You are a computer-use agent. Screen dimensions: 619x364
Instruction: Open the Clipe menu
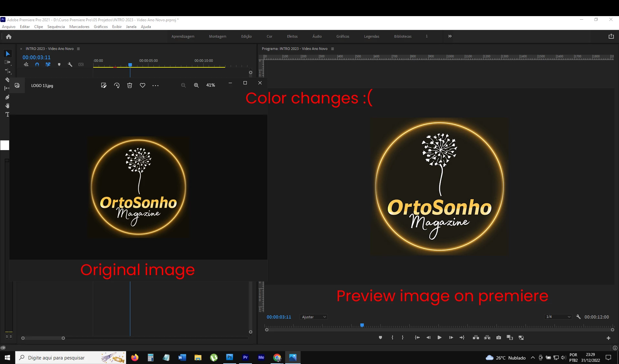click(x=39, y=27)
